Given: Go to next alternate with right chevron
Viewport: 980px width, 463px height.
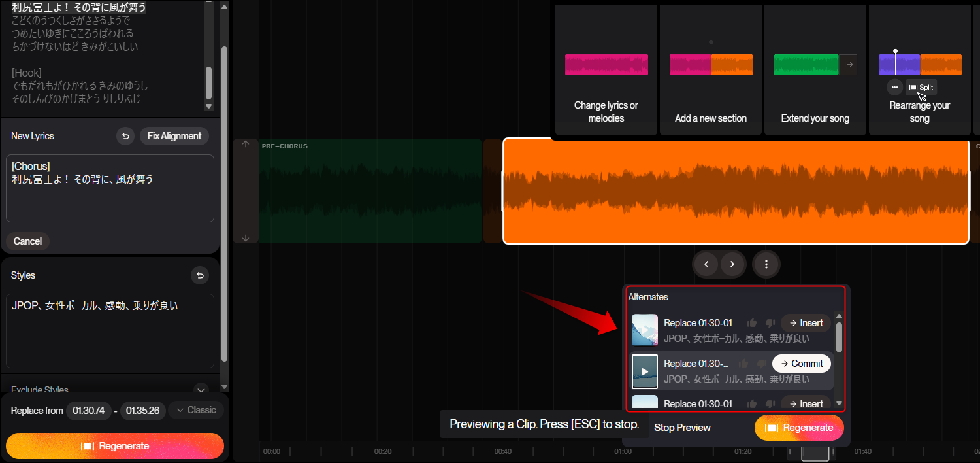Looking at the screenshot, I should point(732,264).
